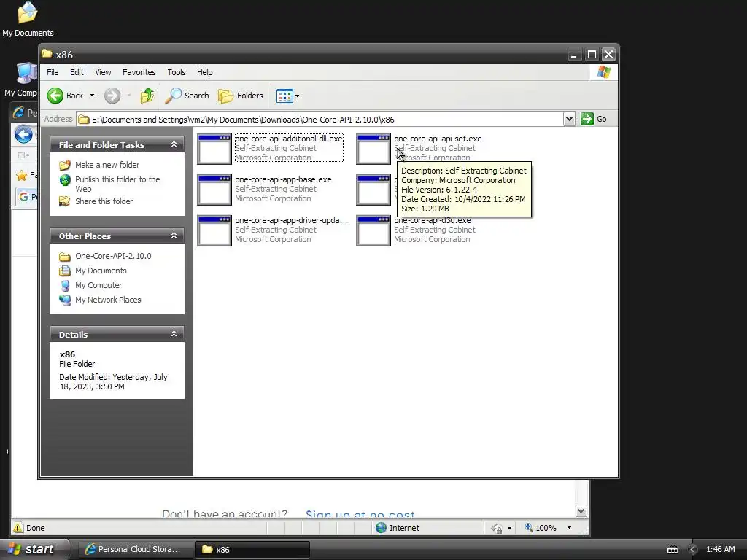747x560 pixels.
Task: Open the View menu
Action: 103,72
